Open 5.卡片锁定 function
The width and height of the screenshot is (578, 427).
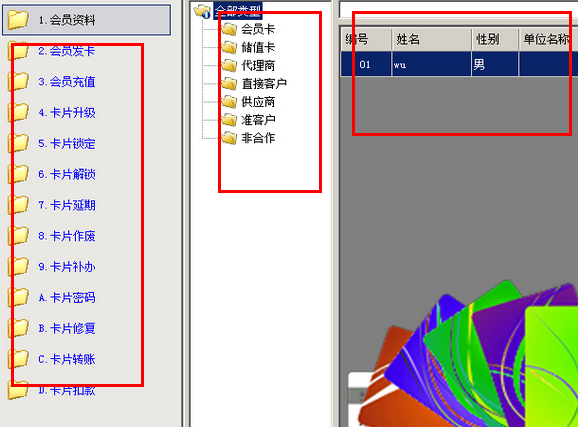coord(67,143)
